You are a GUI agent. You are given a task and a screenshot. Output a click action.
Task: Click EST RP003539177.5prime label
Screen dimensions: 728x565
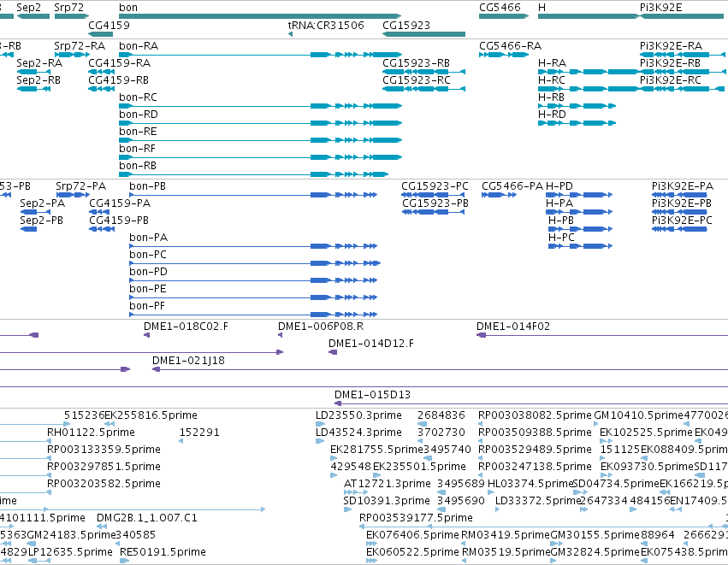pos(416,518)
